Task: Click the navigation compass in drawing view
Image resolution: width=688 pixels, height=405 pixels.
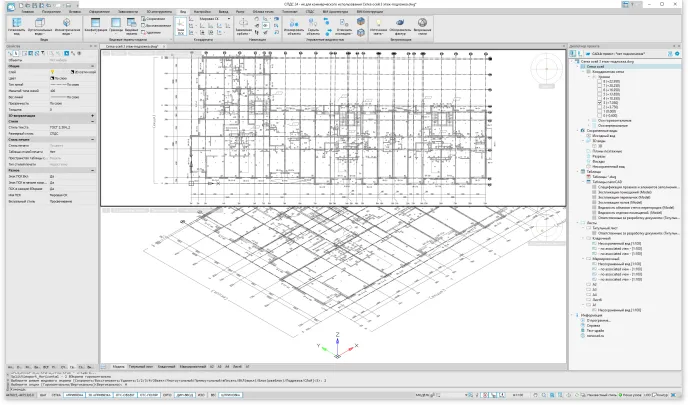Action: [x=543, y=68]
